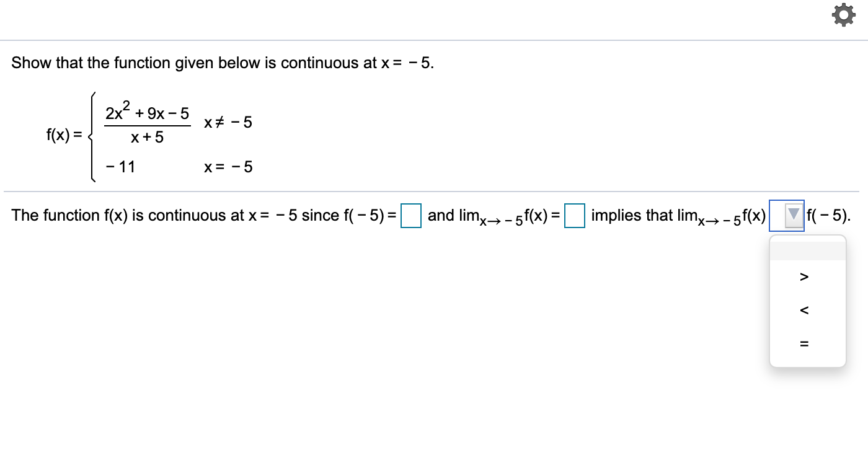Click the answer sentence about continuity

pos(248,215)
